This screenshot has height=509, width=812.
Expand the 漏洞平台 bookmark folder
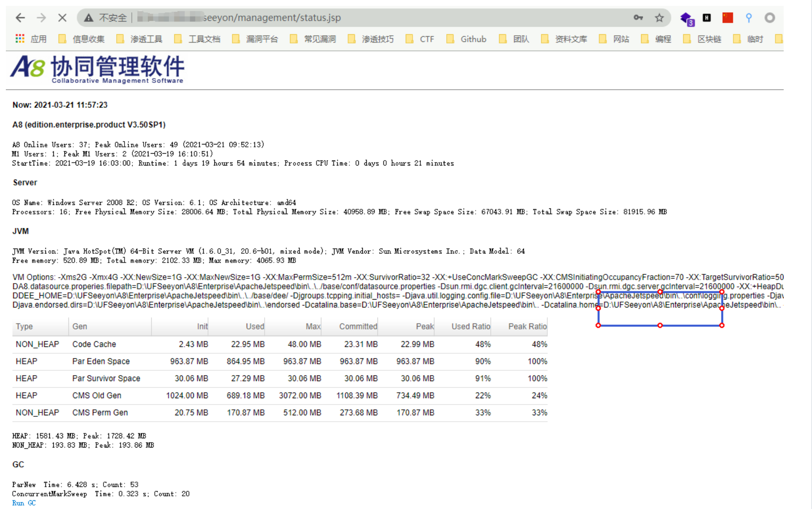pyautogui.click(x=255, y=39)
